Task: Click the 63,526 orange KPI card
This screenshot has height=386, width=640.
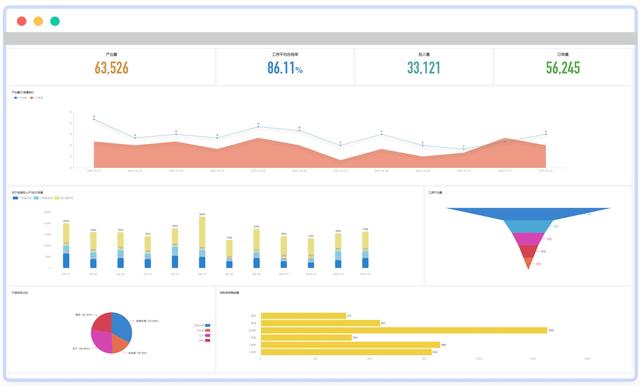Action: pos(111,67)
